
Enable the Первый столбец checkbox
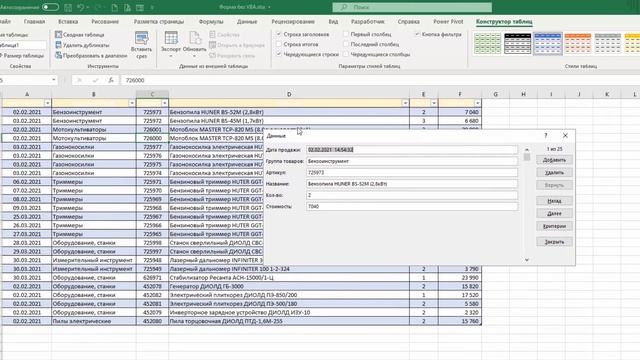coord(346,34)
